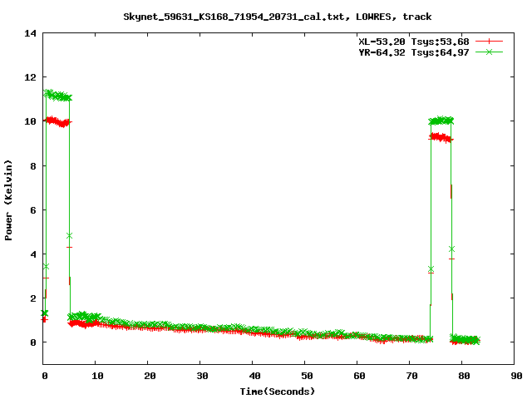Click the Power (Kelvin) y-axis label
The image size is (532, 399).
pyautogui.click(x=9, y=199)
